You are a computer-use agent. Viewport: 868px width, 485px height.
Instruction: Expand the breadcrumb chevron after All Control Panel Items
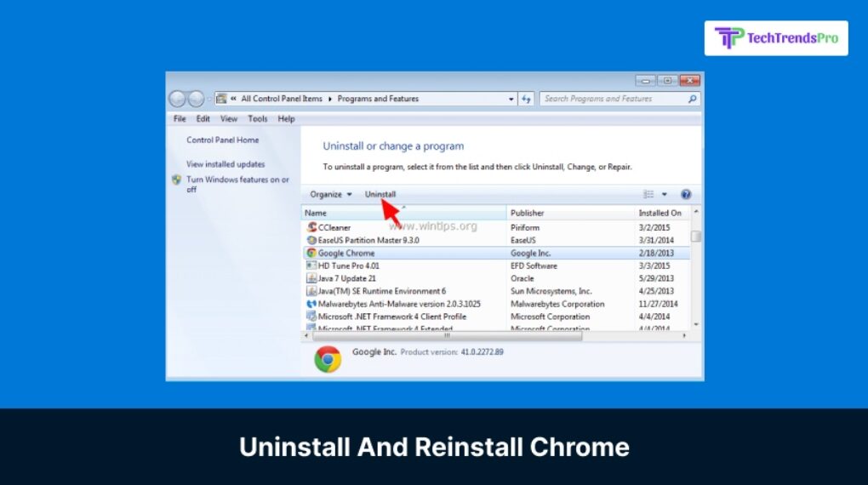click(330, 99)
